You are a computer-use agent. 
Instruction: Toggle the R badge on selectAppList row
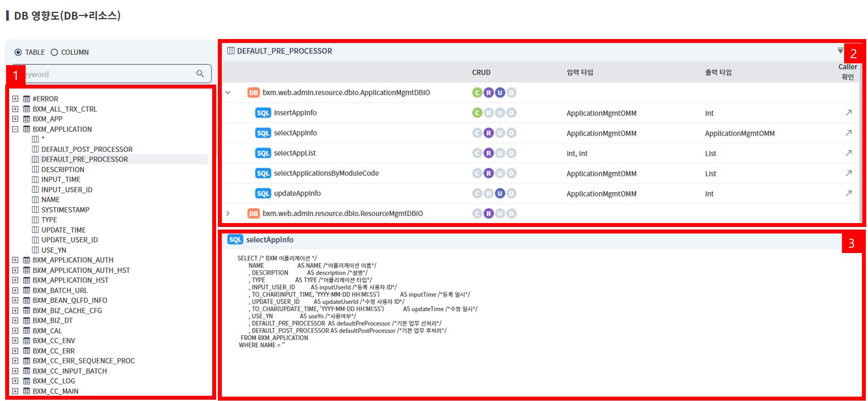click(488, 153)
